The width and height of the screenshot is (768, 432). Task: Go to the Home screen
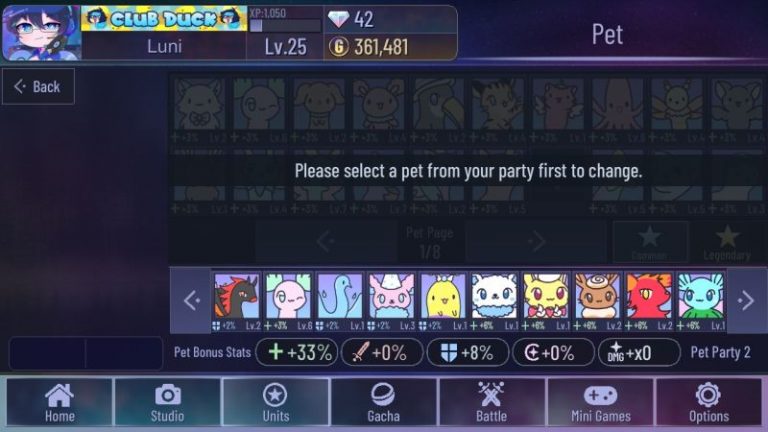[60, 402]
